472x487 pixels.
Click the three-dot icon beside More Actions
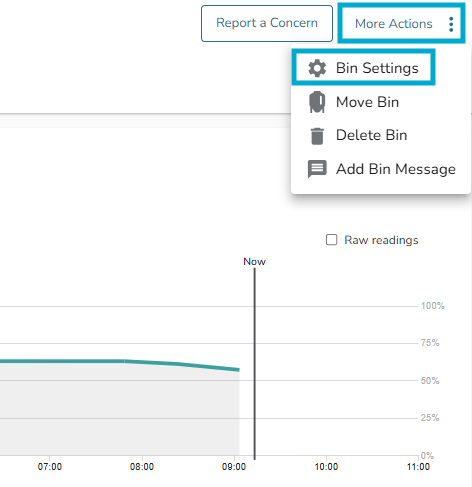click(x=451, y=24)
